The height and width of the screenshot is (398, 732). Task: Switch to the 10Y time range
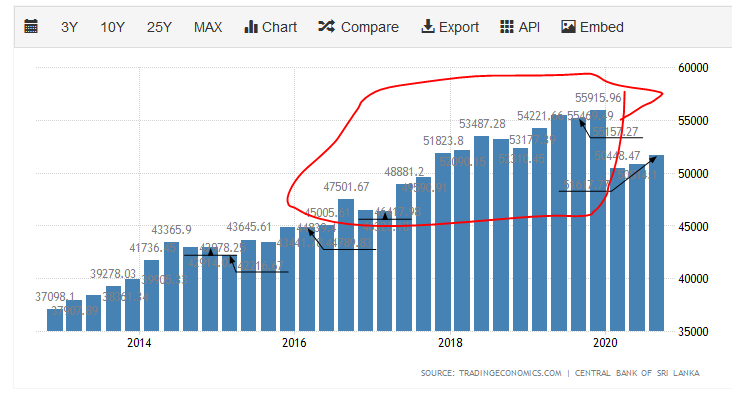click(x=112, y=27)
